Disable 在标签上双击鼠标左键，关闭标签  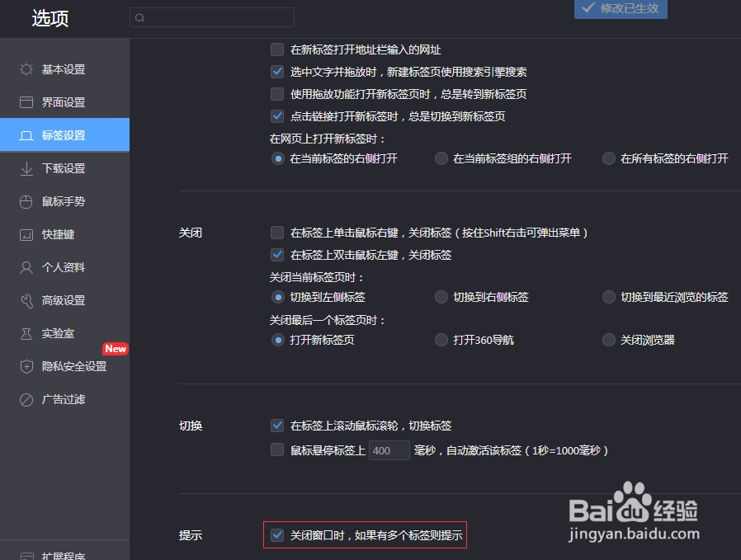277,255
